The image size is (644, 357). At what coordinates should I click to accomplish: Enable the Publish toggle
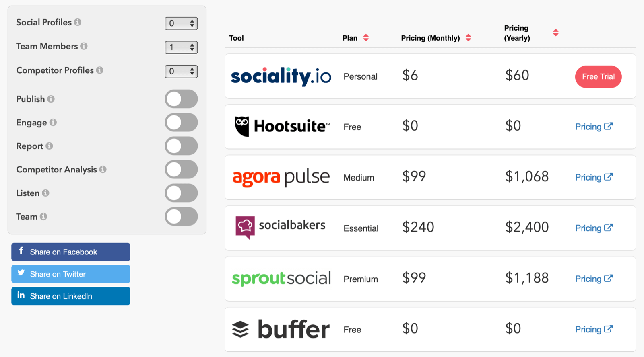(181, 99)
